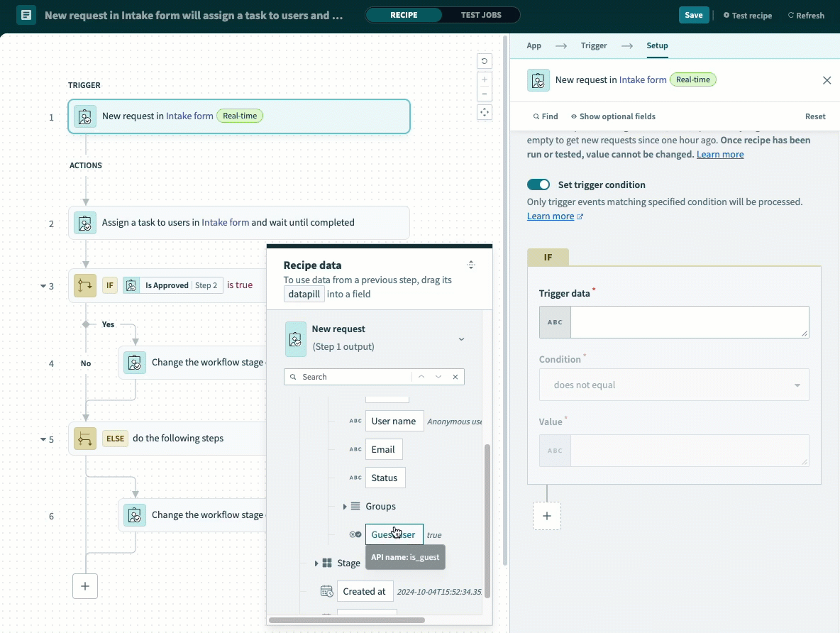This screenshot has width=840, height=633.
Task: Go to the Trigger breadcrumb step
Action: click(x=593, y=45)
